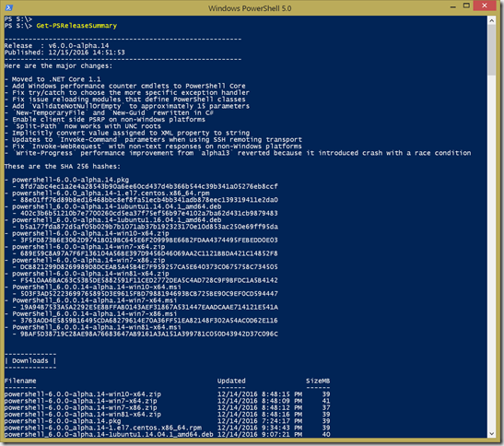Viewport: 504px width, 446px height.
Task: Click the Updated column header
Action: click(x=231, y=381)
